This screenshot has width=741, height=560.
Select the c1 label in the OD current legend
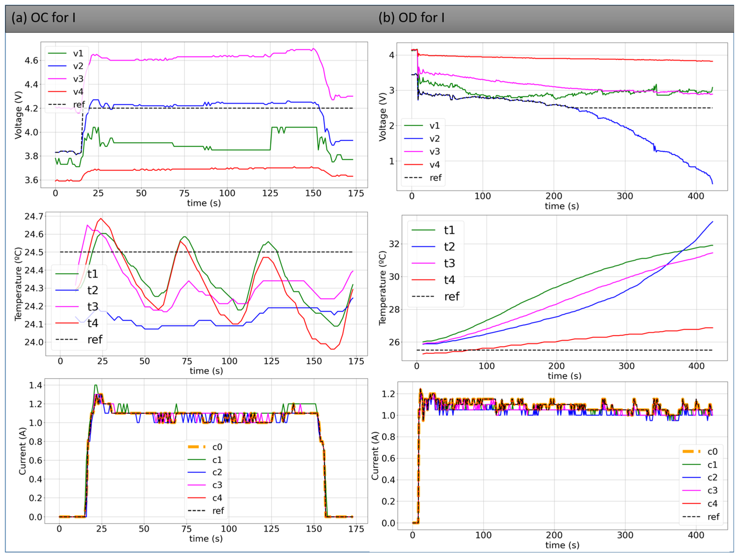pyautogui.click(x=712, y=465)
